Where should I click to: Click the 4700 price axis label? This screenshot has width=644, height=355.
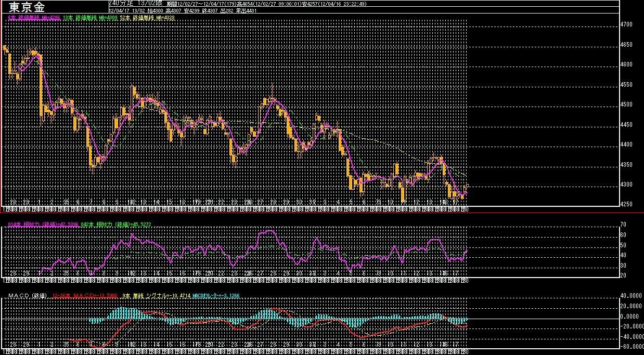[x=626, y=24]
